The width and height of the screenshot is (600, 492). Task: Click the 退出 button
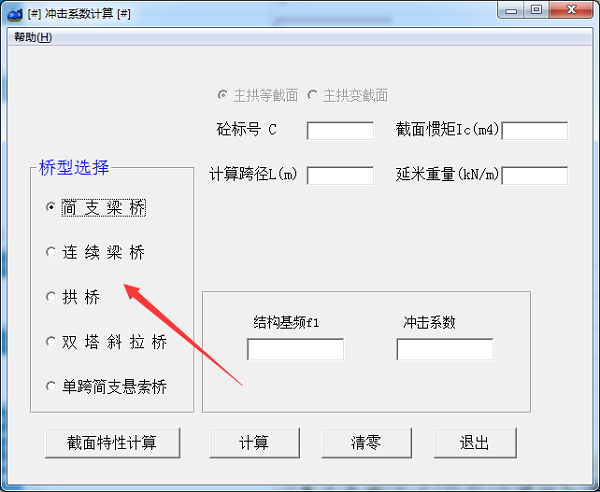[x=475, y=443]
